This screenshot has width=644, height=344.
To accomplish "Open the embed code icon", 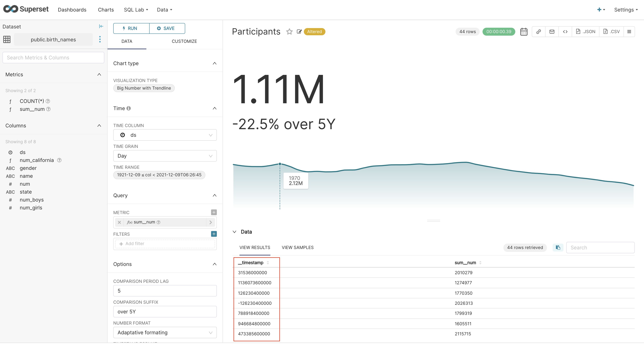I will point(565,31).
